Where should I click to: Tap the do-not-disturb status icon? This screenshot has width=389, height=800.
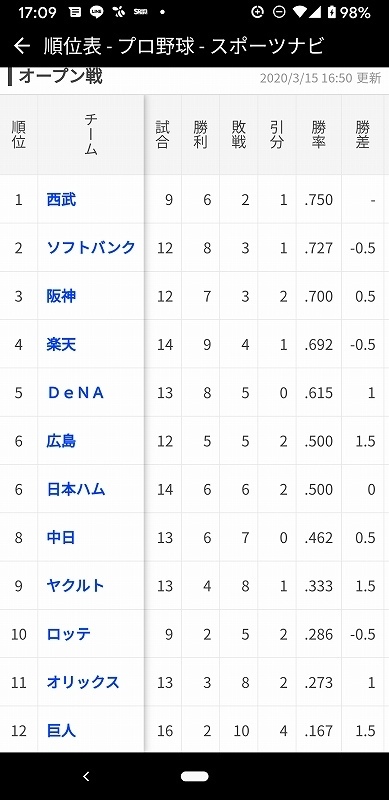pyautogui.click(x=279, y=12)
